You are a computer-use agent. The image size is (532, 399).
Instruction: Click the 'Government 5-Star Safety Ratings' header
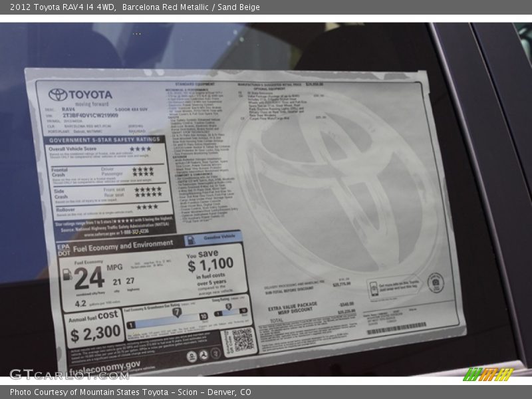(104, 140)
